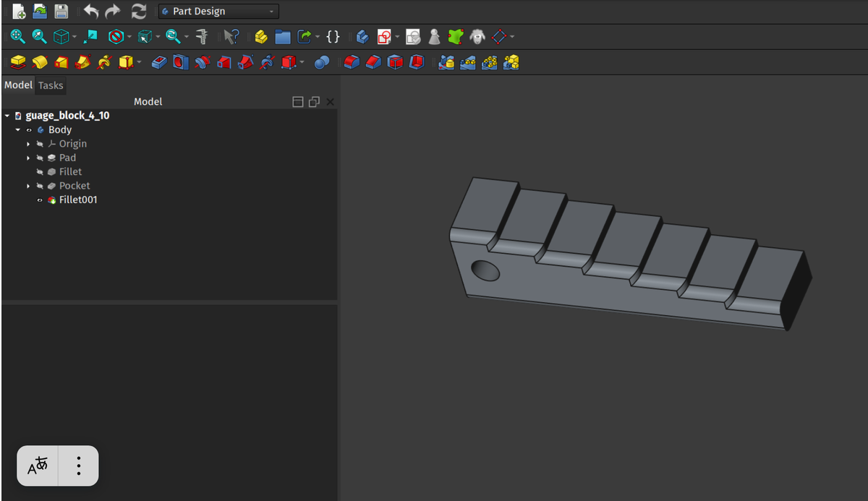Create a Polar Pattern
The width and height of the screenshot is (868, 501).
tap(490, 63)
